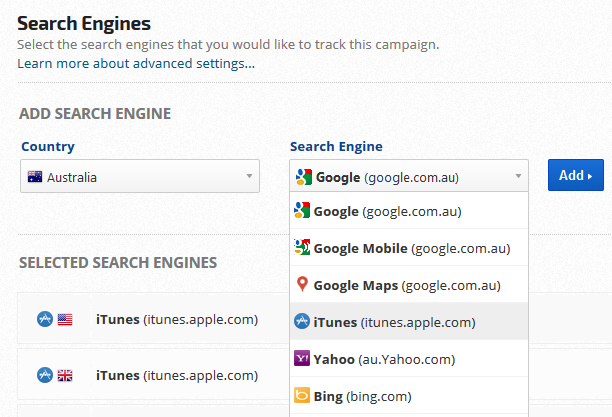Click the Australian flag icon in the Country field
Viewport: 612px width, 417px height.
click(35, 177)
